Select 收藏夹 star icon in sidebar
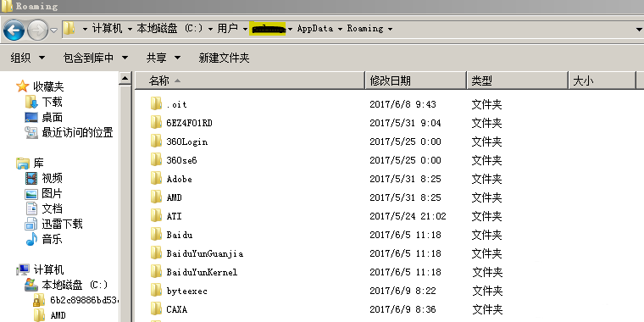644x322 pixels. coord(22,86)
